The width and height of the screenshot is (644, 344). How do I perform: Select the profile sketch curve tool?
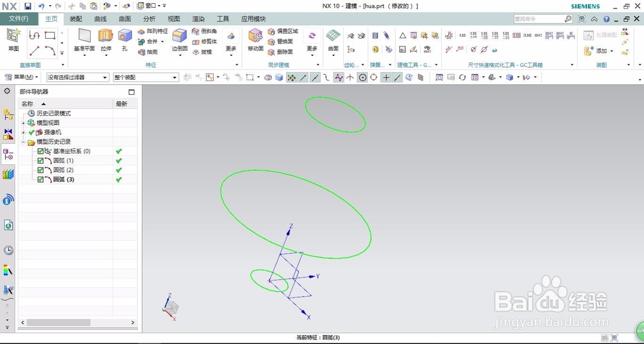(x=35, y=35)
